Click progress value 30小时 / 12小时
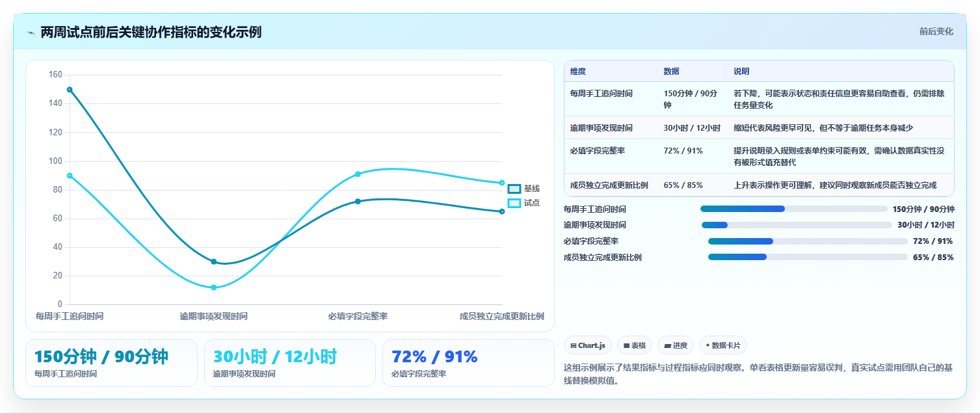 tap(926, 225)
